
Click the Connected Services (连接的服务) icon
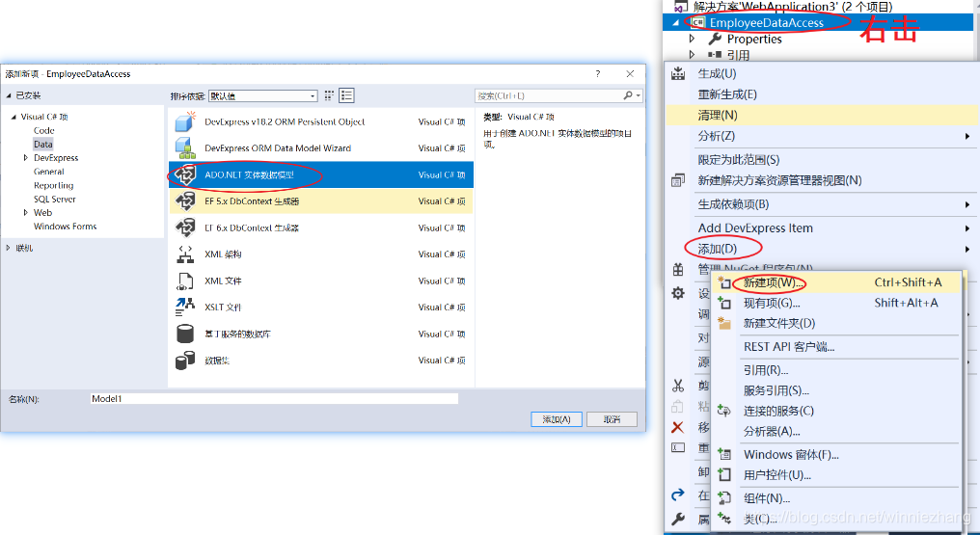(724, 411)
